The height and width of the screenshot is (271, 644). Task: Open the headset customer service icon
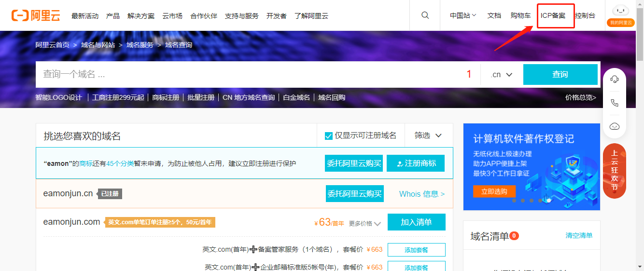615,79
